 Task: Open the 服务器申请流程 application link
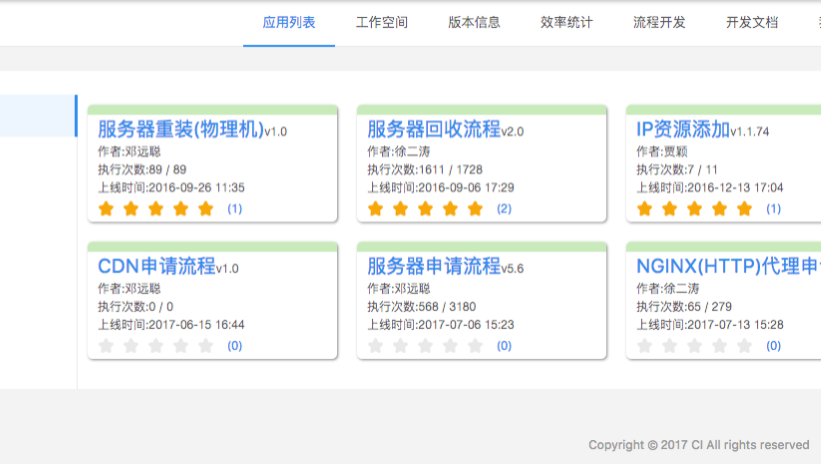pos(434,266)
